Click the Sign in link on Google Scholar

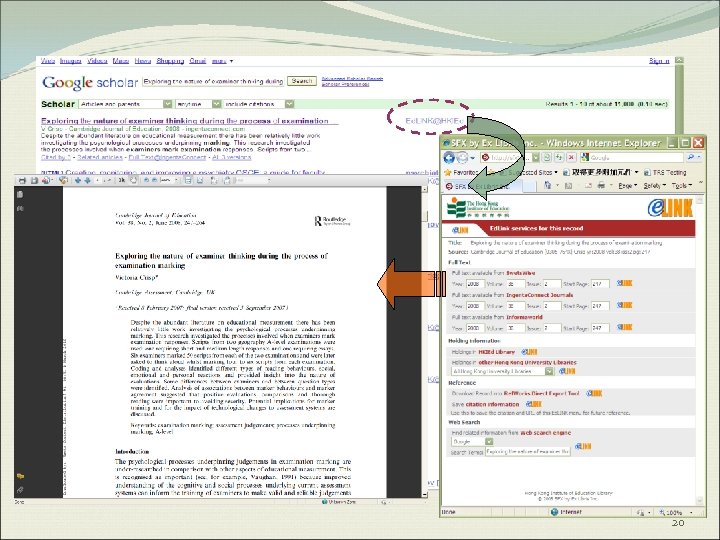click(659, 61)
